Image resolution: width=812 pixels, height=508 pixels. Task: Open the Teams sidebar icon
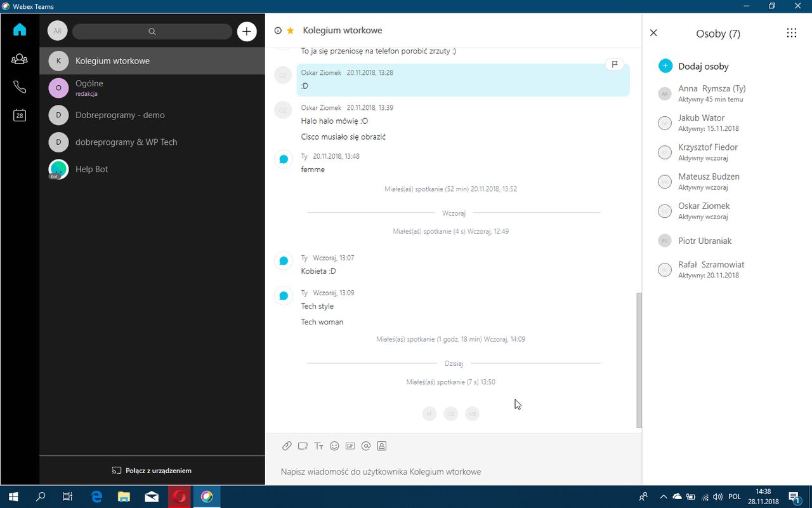point(20,59)
